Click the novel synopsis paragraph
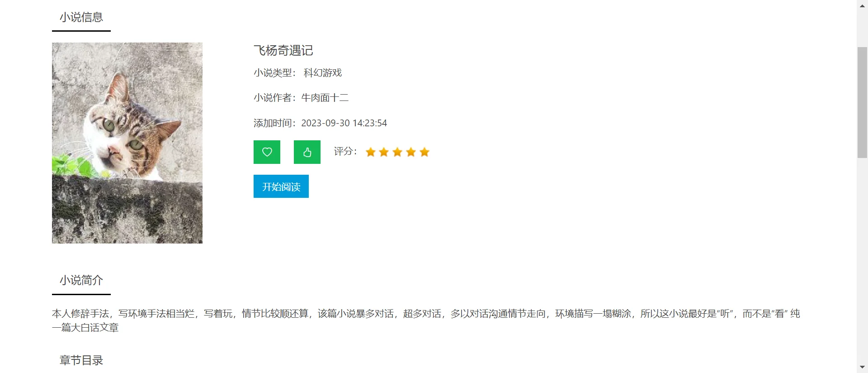Viewport: 868px width, 373px height. (426, 320)
